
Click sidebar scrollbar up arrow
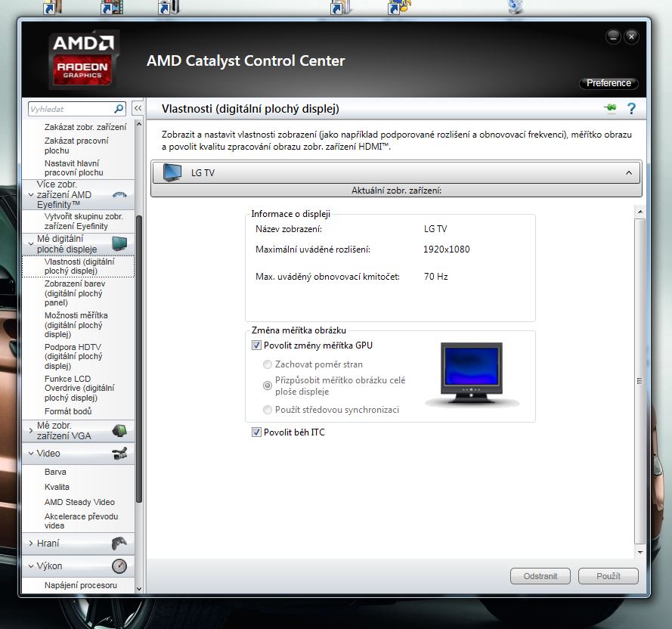[139, 124]
